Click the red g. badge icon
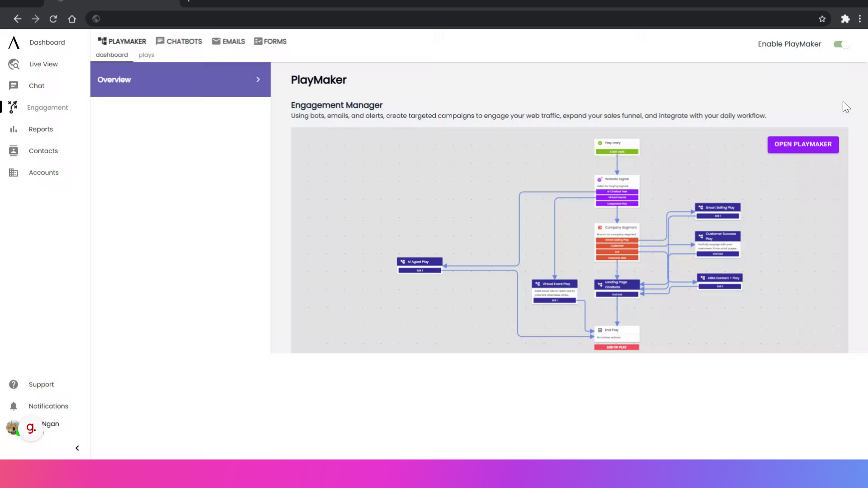Screen dimensions: 868x488 31,428
